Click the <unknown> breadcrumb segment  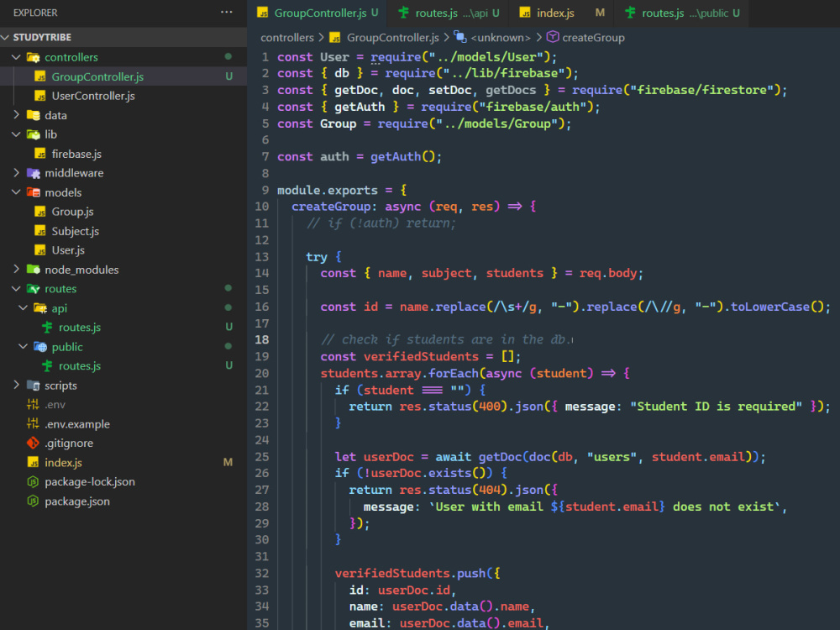[500, 38]
